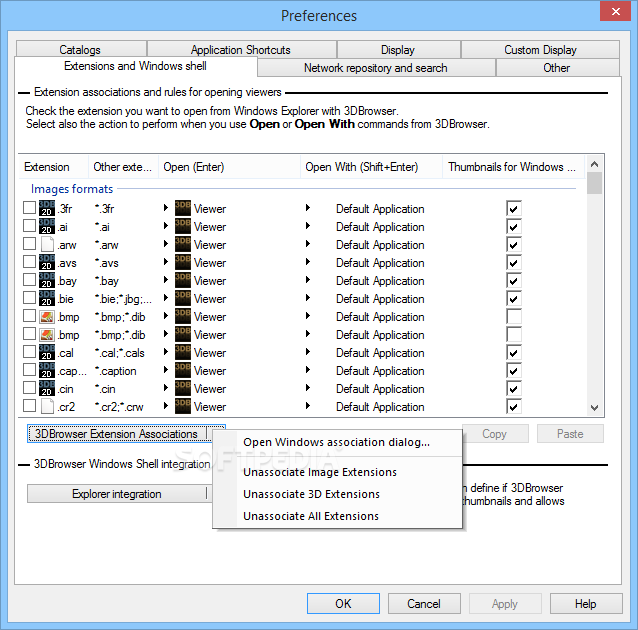
Task: Expand Open With arrow for .bay
Action: [308, 280]
